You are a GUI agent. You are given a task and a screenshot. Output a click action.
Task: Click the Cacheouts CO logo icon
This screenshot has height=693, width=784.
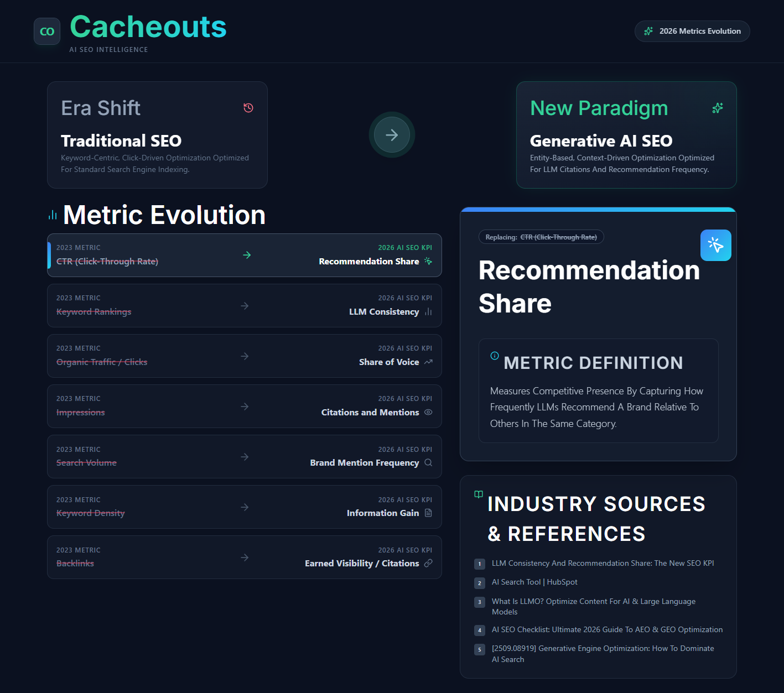point(47,32)
